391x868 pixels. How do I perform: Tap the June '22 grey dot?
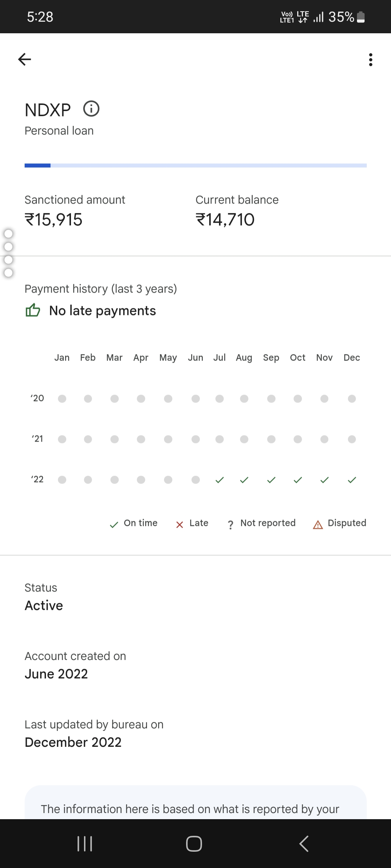click(x=195, y=480)
